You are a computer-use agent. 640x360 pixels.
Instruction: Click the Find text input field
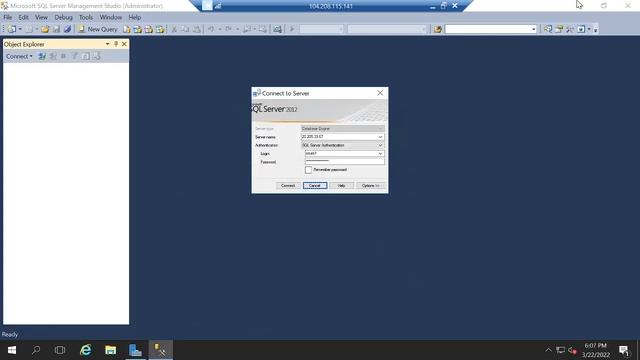pos(488,29)
